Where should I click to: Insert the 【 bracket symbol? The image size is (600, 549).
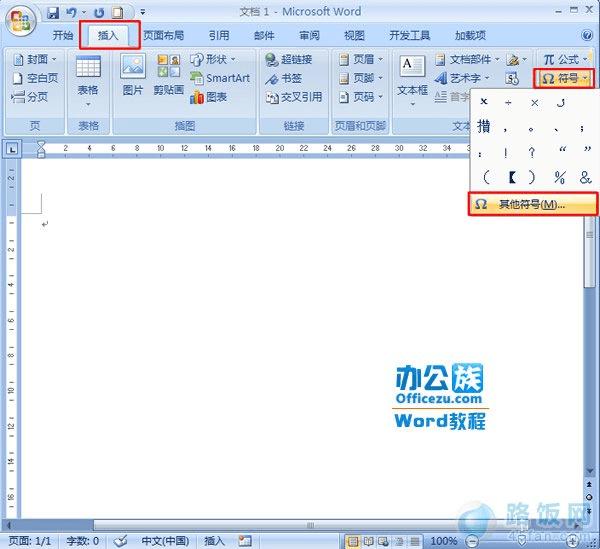pyautogui.click(x=512, y=177)
